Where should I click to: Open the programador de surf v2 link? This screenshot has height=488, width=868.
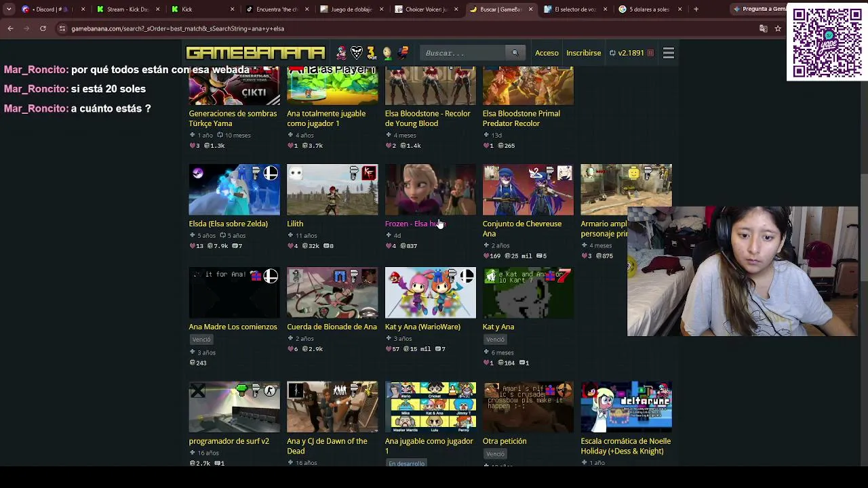pyautogui.click(x=229, y=441)
